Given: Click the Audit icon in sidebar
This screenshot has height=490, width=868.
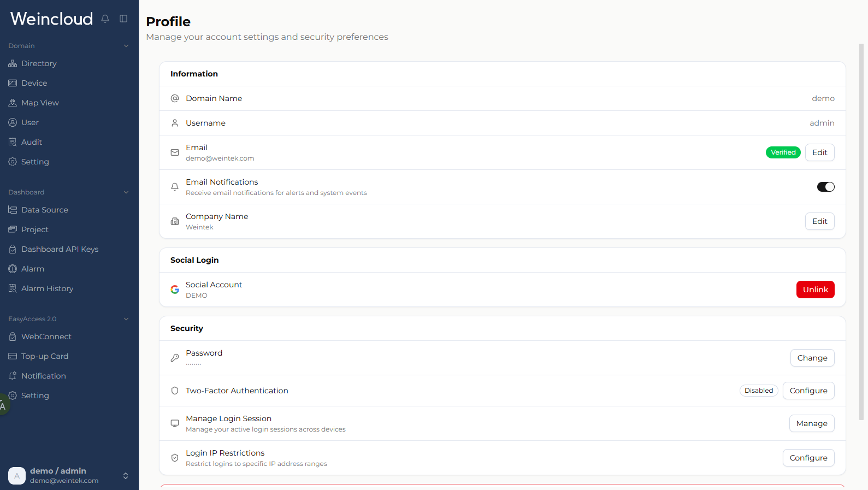Looking at the screenshot, I should click(13, 142).
